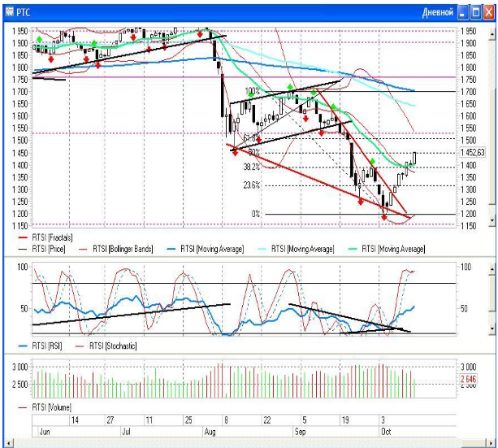Image resolution: width=498 pixels, height=448 pixels.
Task: Click the Дневной timeframe label in the title bar
Action: (x=438, y=12)
